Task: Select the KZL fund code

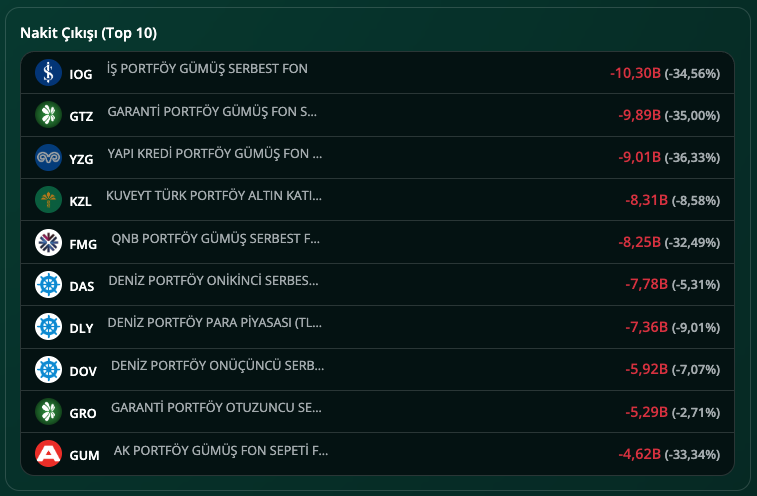Action: [x=80, y=201]
